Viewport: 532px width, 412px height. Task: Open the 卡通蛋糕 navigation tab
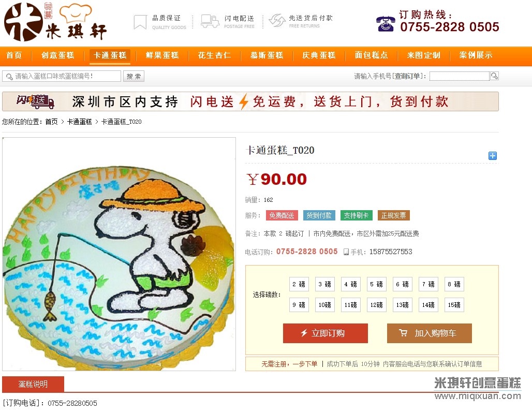tap(110, 55)
